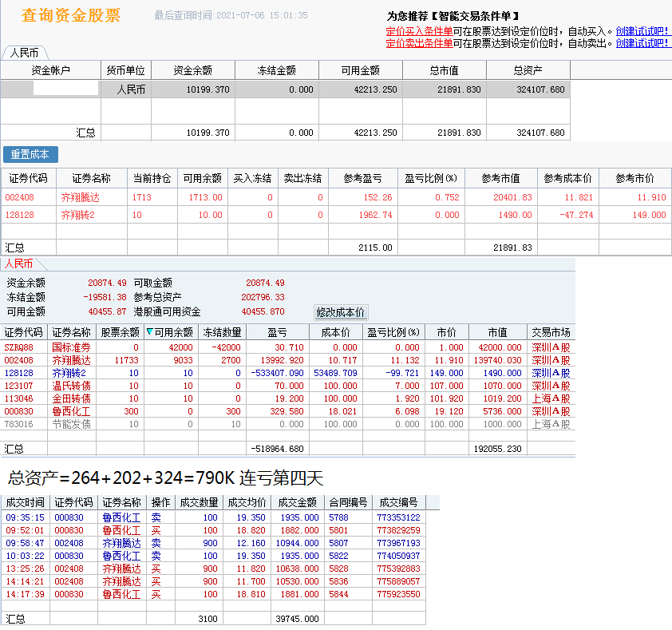Select 09:58:47 齐翔腾达 sell trade

pyautogui.click(x=213, y=543)
